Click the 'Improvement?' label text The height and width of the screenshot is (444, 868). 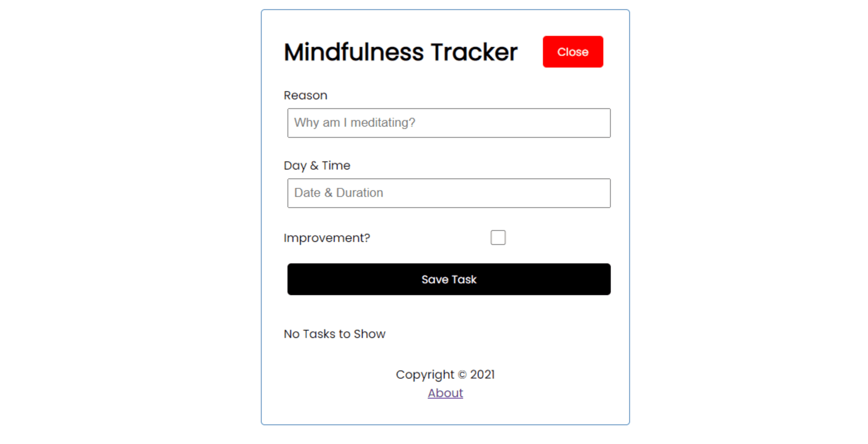click(327, 238)
